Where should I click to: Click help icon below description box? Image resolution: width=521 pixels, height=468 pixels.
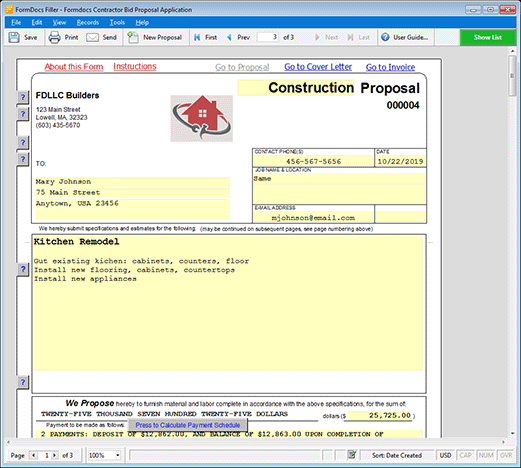point(23,382)
